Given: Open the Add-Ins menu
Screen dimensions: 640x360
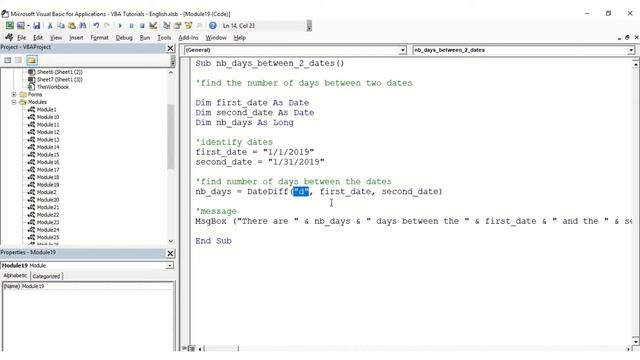Looking at the screenshot, I should (188, 38).
